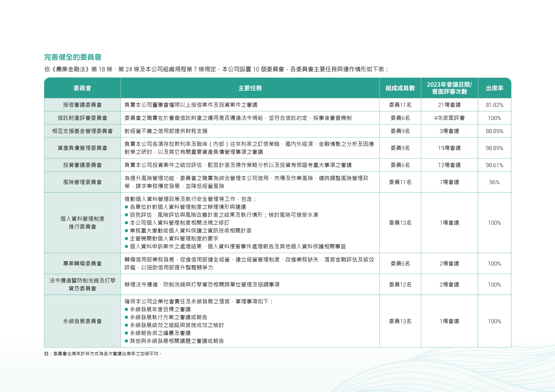Click the column header 委員會
555x392 pixels.
coord(82,88)
